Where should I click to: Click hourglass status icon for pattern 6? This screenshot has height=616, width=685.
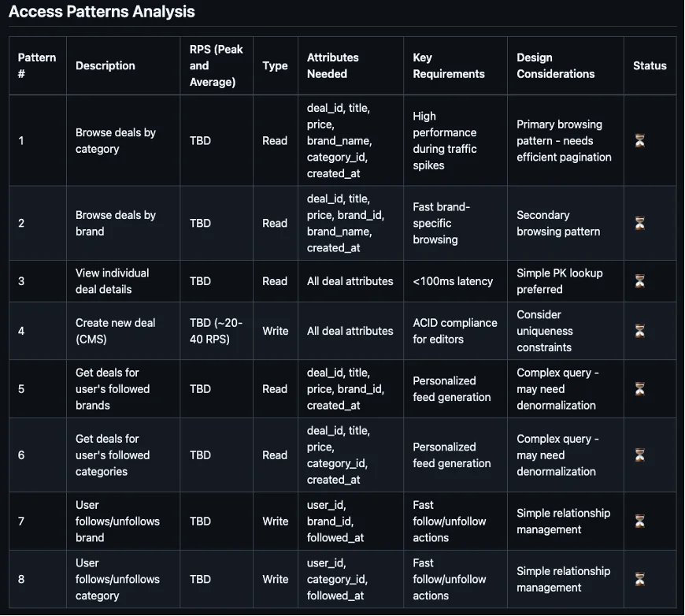point(639,455)
